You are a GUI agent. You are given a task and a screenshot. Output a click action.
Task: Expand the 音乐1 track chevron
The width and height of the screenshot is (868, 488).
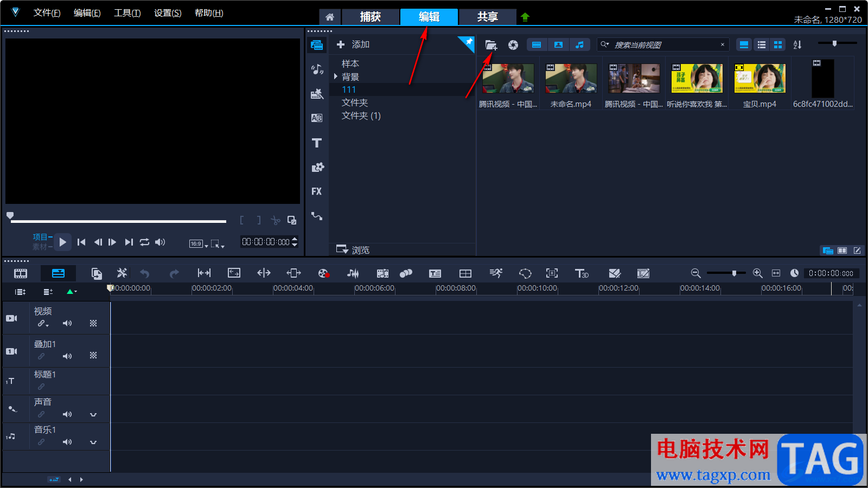pyautogui.click(x=93, y=442)
